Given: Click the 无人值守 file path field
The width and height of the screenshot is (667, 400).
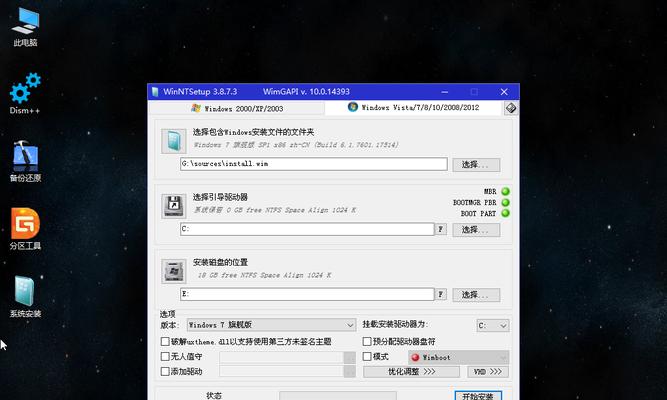Looking at the screenshot, I should (x=281, y=357).
